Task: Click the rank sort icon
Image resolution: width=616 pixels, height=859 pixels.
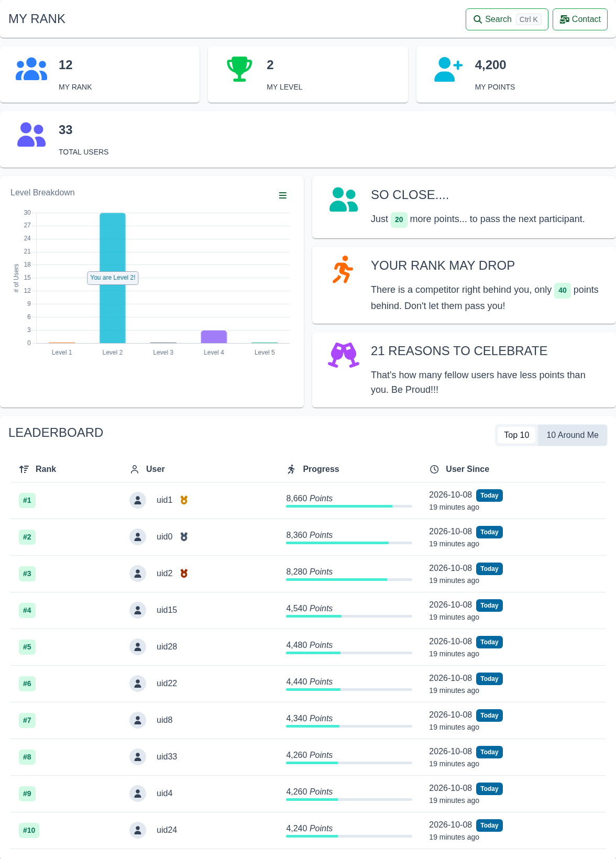Action: 24,469
